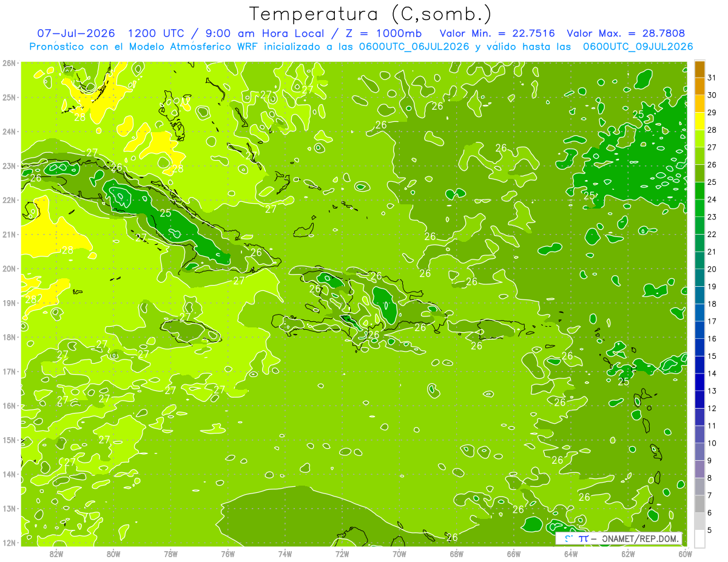The image size is (728, 562).
Task: Click the latitude axis label "20N"
Action: (x=9, y=269)
